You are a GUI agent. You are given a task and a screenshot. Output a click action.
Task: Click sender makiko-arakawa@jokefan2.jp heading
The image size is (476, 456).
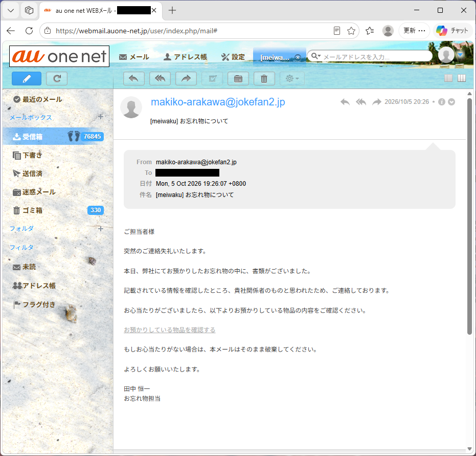point(218,102)
